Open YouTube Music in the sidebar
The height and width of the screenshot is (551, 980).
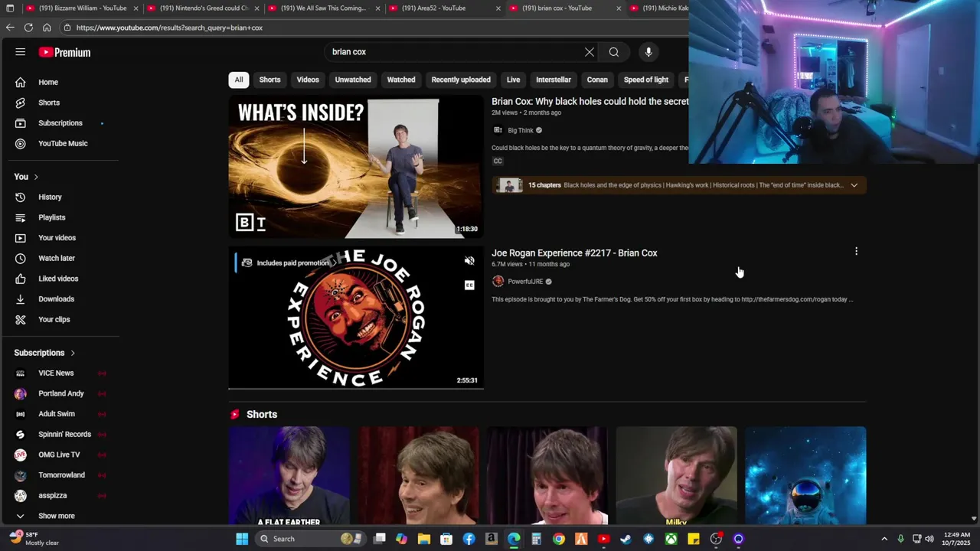[61, 143]
